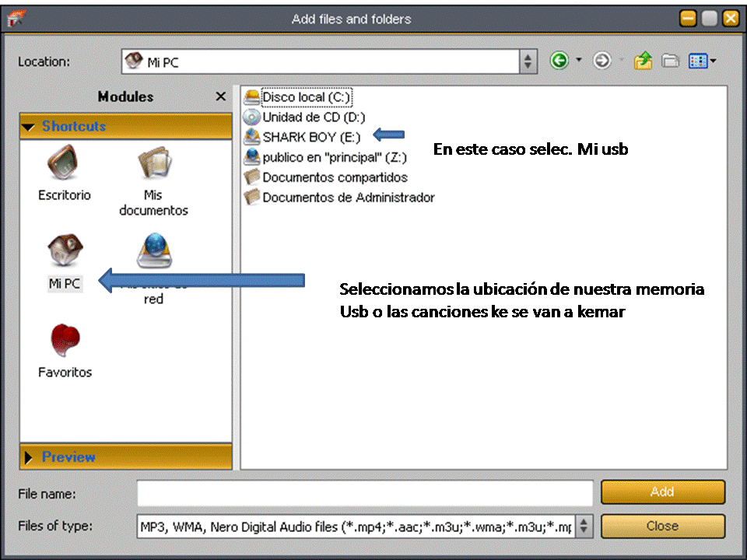Image resolution: width=747 pixels, height=560 pixels.
Task: Collapse the Shortcuts section
Action: [x=126, y=126]
